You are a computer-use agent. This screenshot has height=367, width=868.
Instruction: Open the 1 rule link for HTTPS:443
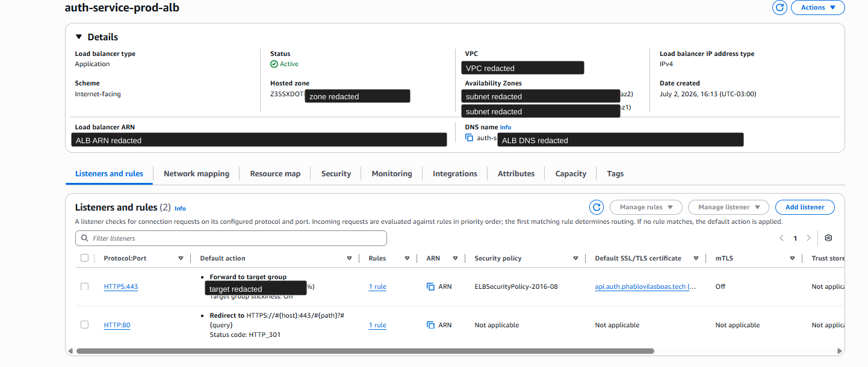point(377,286)
